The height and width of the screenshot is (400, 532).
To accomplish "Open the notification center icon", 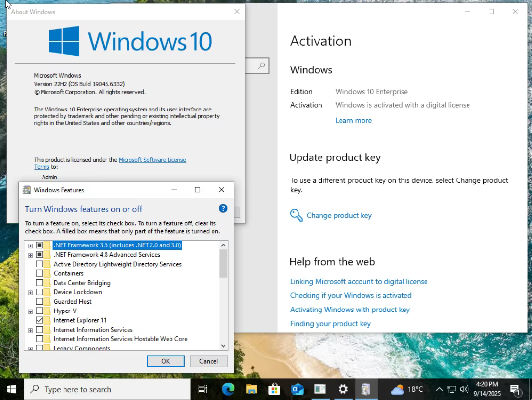I will pyautogui.click(x=515, y=390).
